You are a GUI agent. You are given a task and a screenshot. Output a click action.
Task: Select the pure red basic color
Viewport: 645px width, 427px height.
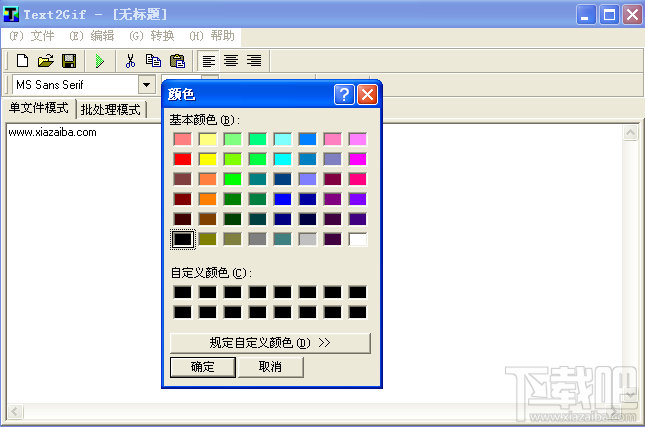182,159
